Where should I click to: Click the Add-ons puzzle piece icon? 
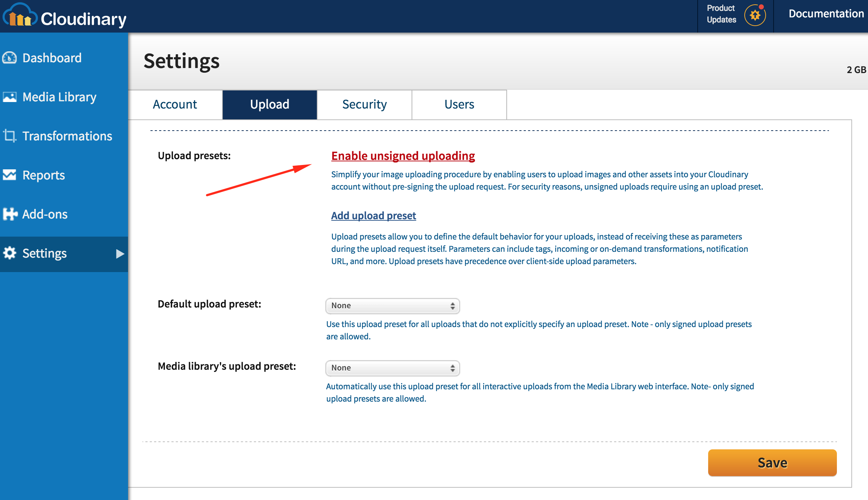(x=10, y=214)
